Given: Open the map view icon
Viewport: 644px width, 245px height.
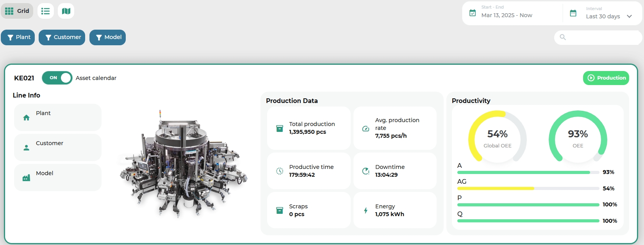Looking at the screenshot, I should pyautogui.click(x=66, y=11).
